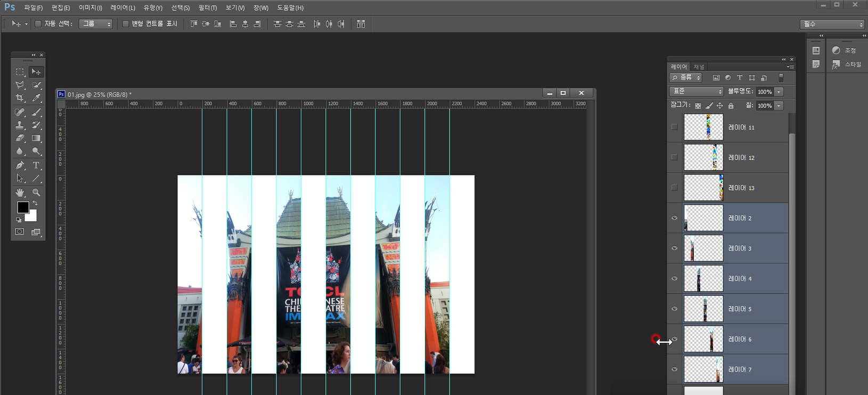The image size is (868, 395).
Task: Filter layers by smart objects
Action: pyautogui.click(x=764, y=78)
